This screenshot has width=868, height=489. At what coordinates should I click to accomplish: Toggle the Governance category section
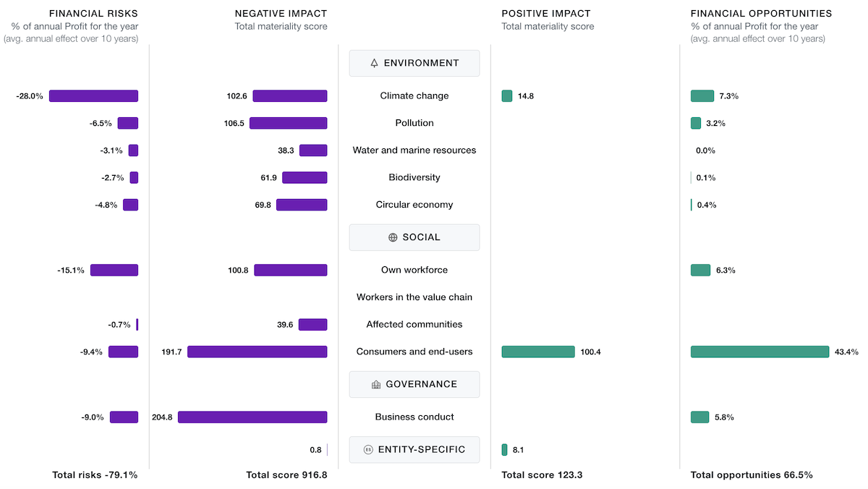(414, 385)
